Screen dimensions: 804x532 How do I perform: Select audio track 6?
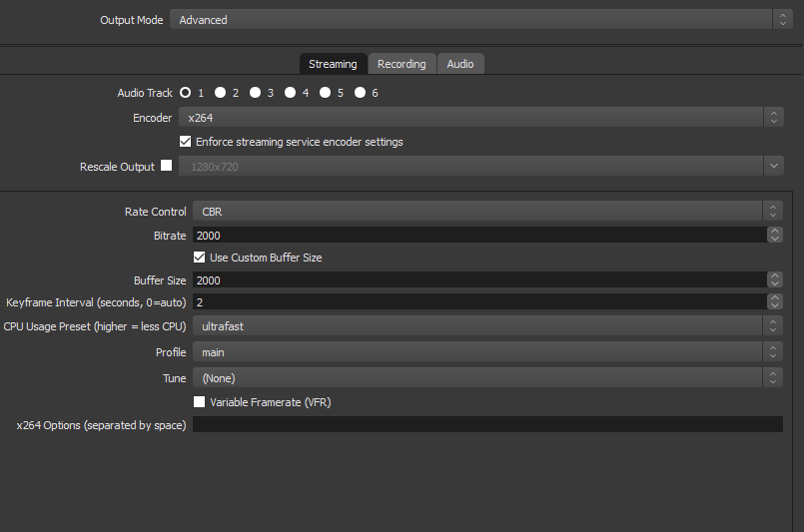tap(360, 92)
